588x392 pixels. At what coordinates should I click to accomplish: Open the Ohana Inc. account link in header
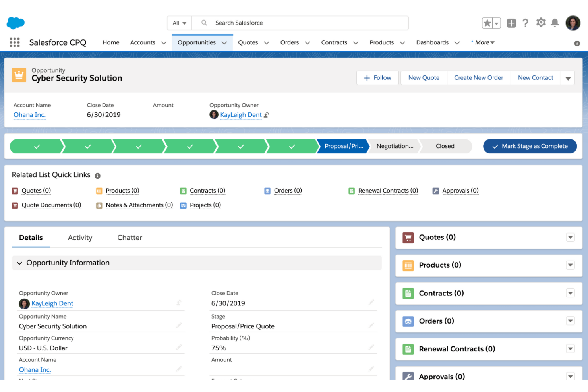click(30, 115)
